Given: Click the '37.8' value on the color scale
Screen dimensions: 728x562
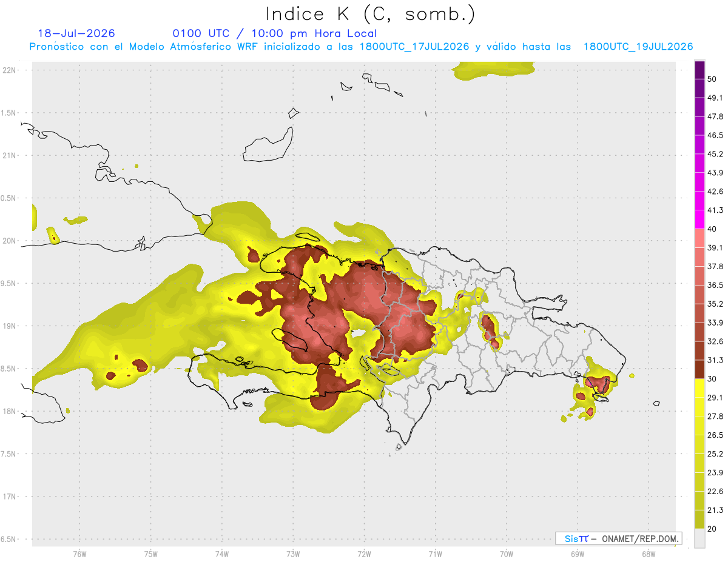Looking at the screenshot, I should (x=715, y=266).
